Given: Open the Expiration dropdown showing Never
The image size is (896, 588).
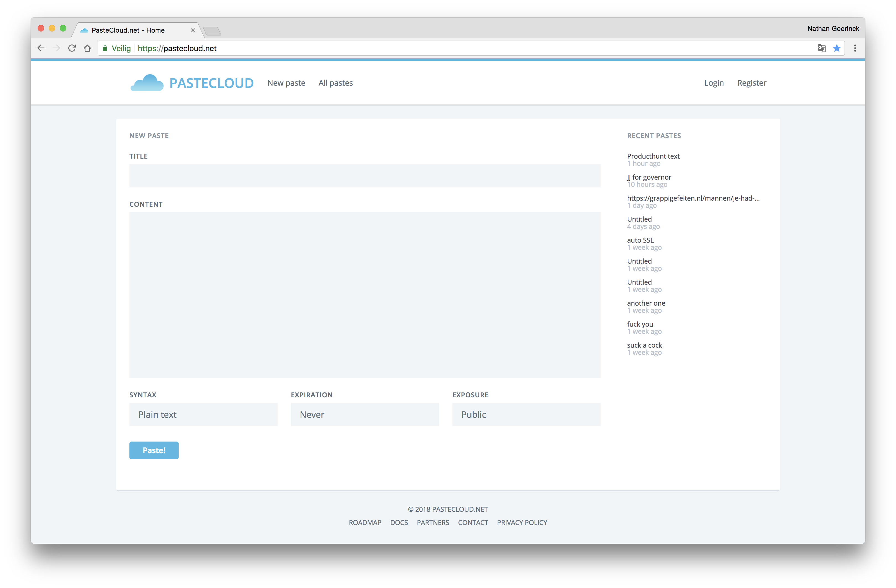Looking at the screenshot, I should tap(364, 414).
